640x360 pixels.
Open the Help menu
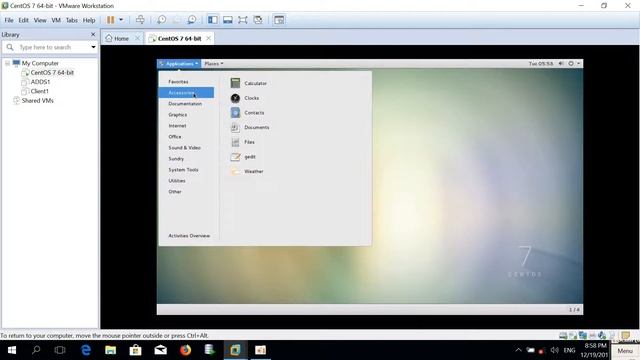[x=89, y=20]
